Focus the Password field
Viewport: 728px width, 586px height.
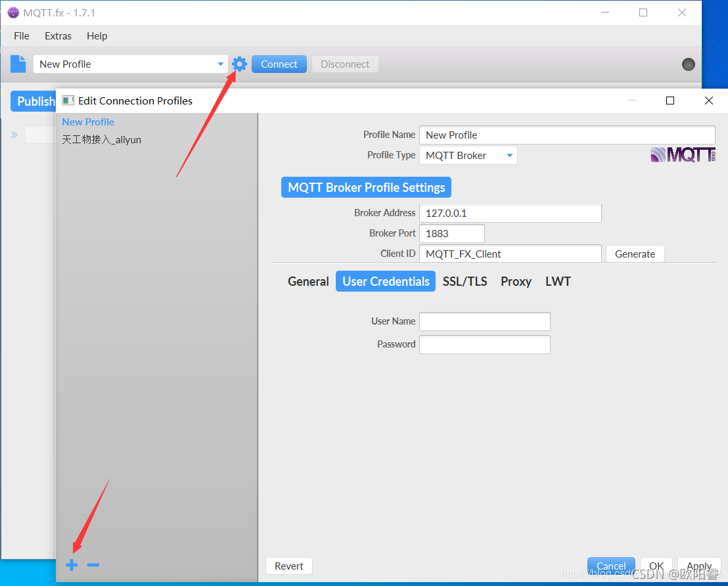485,344
